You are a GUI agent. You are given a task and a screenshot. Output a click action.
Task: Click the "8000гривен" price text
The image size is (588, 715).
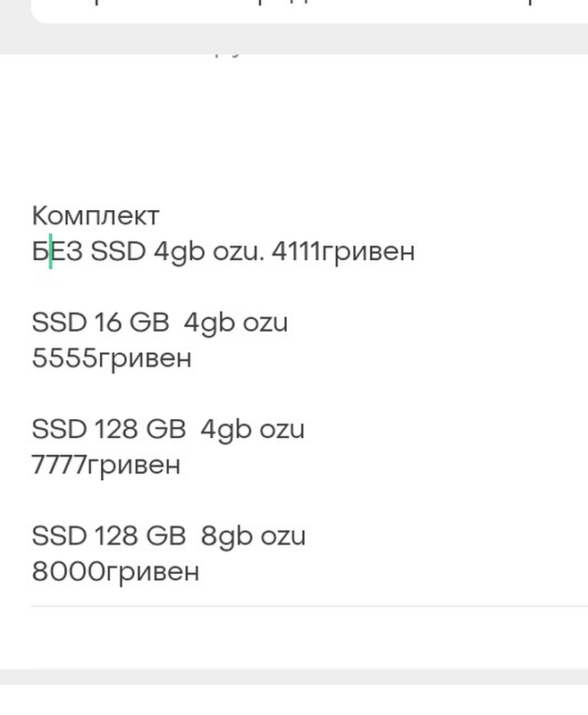coord(115,571)
